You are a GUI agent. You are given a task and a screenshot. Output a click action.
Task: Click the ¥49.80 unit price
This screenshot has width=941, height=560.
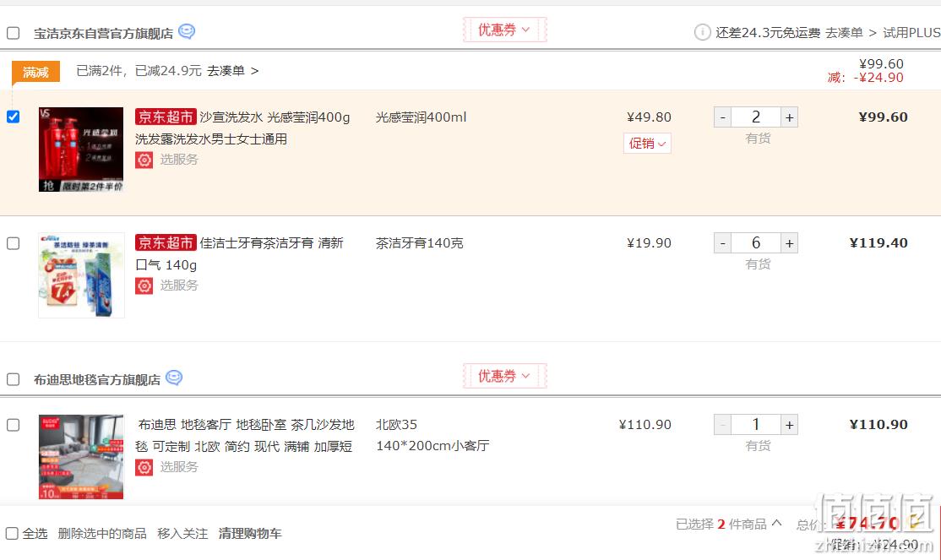coord(649,117)
